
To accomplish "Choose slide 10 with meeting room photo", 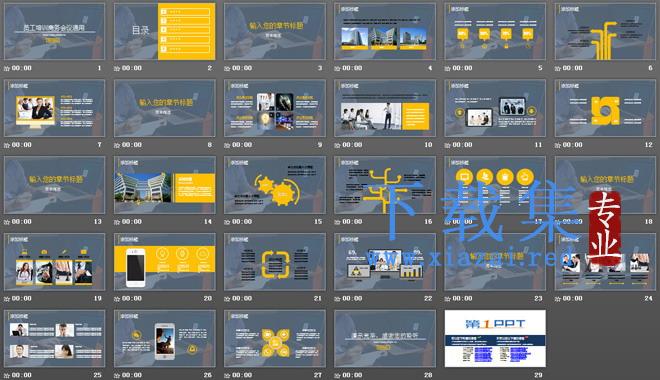I will click(385, 108).
